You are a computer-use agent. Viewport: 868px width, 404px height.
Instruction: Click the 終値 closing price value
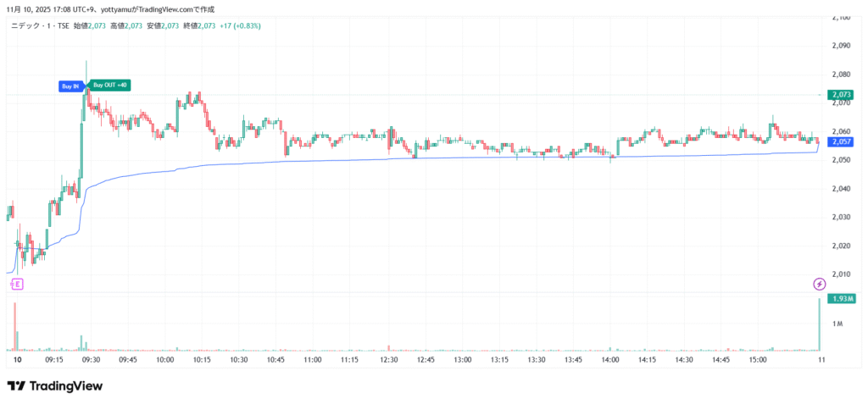pyautogui.click(x=206, y=26)
